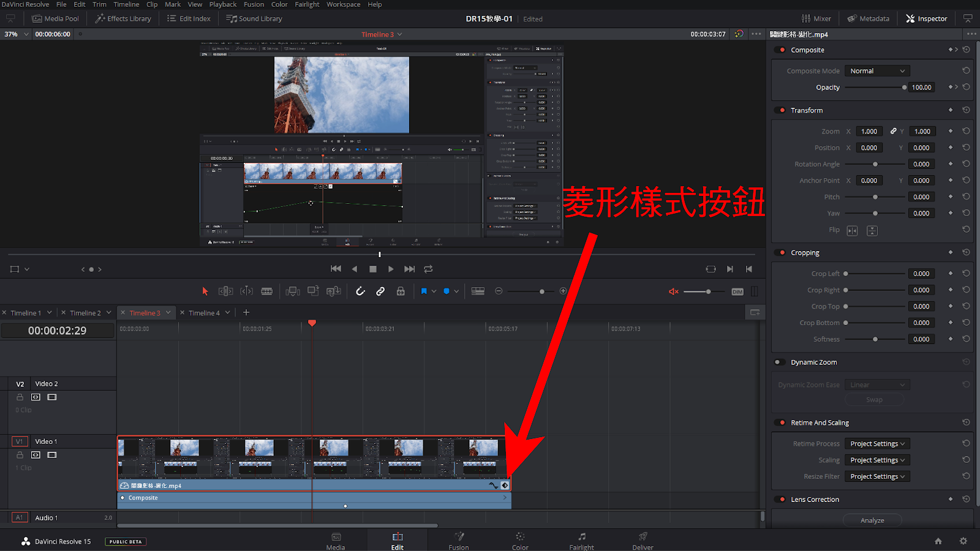Open Timeline View Options icon
This screenshot has height=551, width=980.
point(478,291)
